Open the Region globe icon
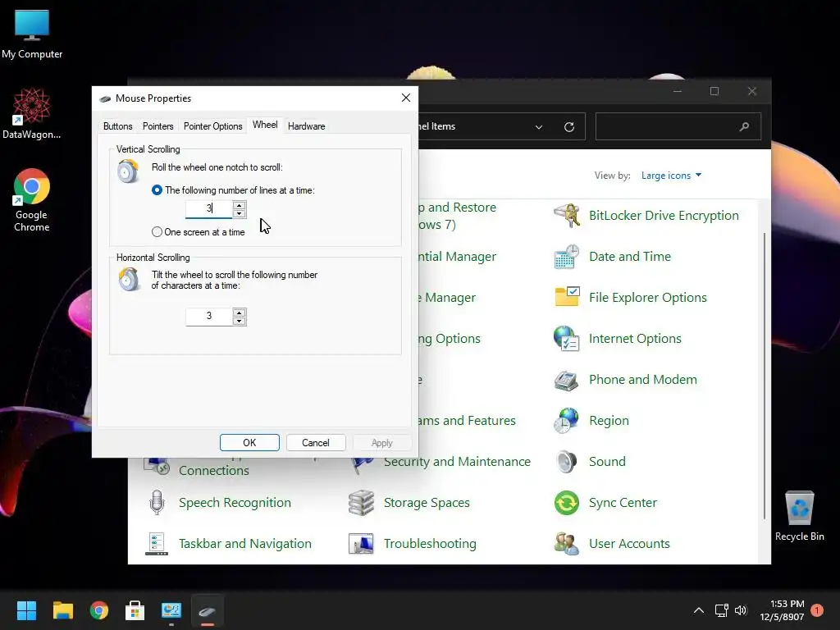This screenshot has height=630, width=840. (567, 421)
